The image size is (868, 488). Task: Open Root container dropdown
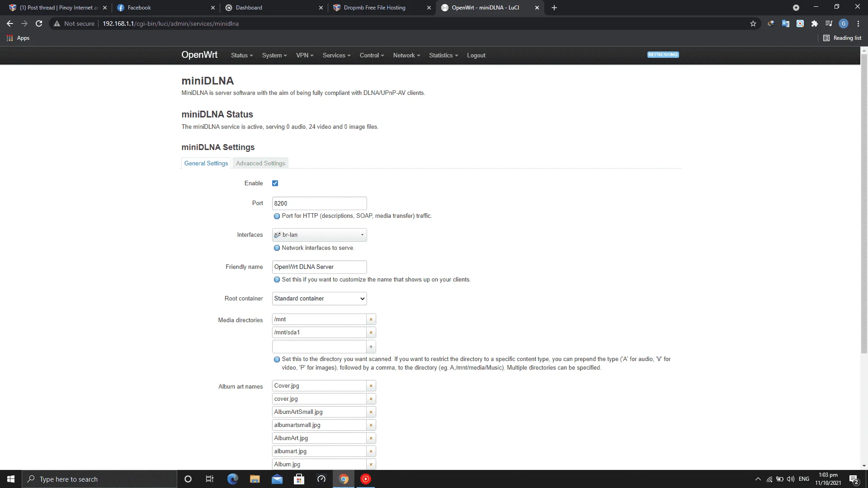pos(319,299)
